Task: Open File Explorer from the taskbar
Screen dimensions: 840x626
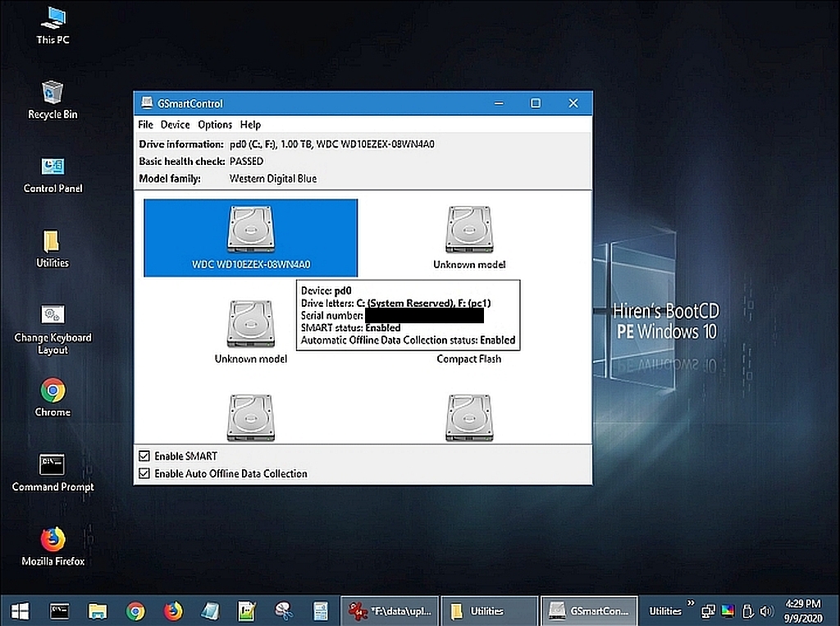Action: pyautogui.click(x=98, y=611)
